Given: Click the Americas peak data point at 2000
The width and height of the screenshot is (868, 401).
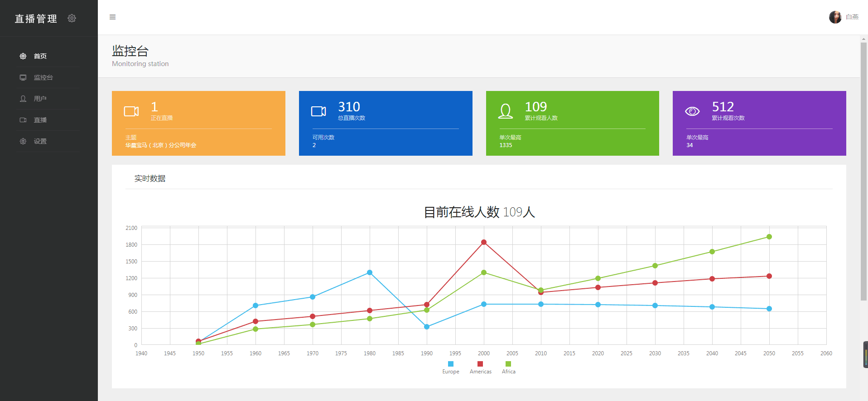Looking at the screenshot, I should point(484,242).
